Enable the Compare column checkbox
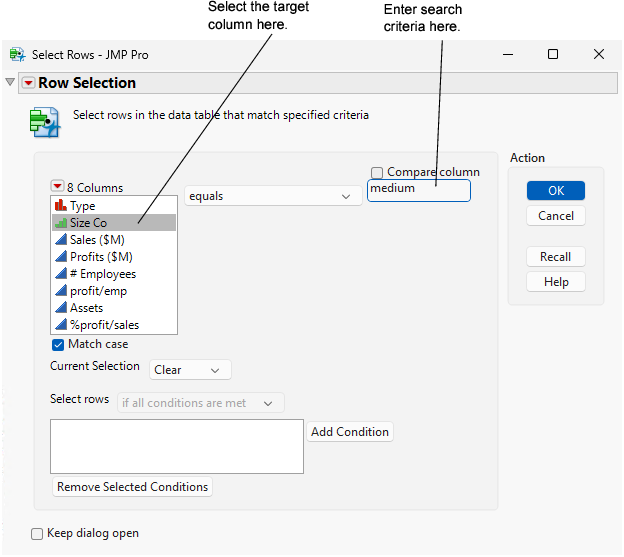Viewport: 624px width, 557px height. click(x=377, y=173)
